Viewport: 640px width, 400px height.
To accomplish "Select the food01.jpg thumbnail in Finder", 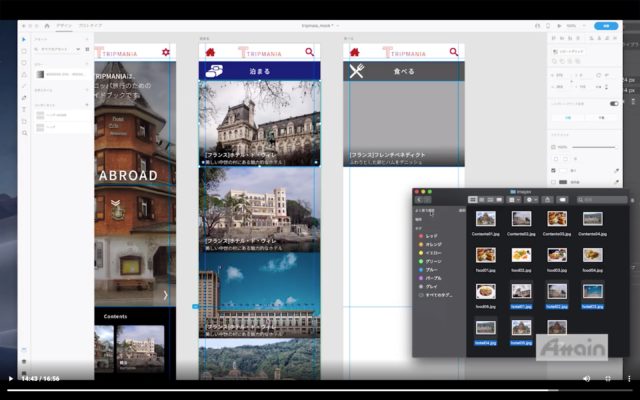I will (x=486, y=255).
